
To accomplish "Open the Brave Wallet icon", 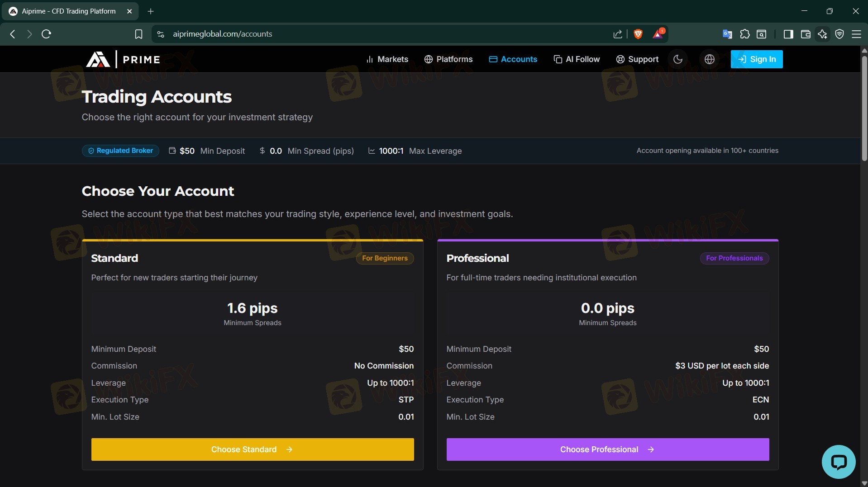I will coord(805,34).
